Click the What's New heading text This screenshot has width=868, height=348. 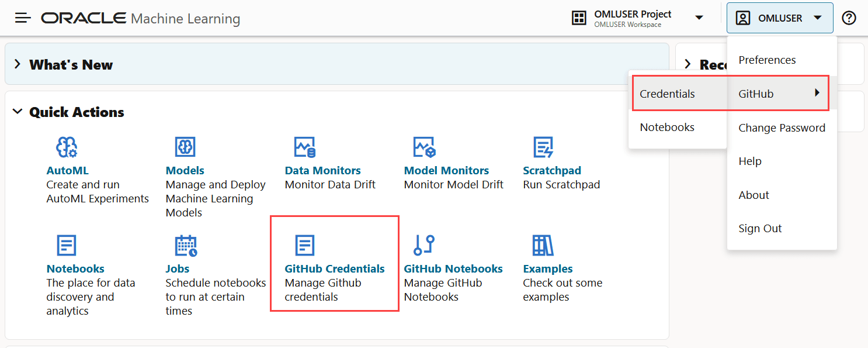coord(71,65)
